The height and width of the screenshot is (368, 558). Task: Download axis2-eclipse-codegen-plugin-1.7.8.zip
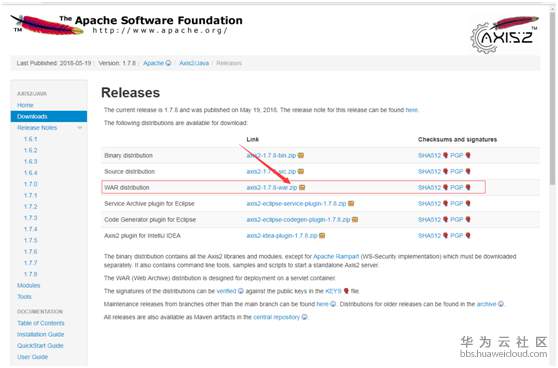click(298, 220)
